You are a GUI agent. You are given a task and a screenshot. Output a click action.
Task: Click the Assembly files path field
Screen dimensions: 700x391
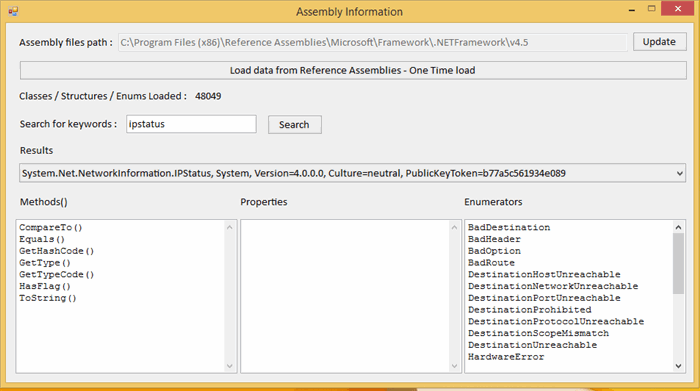tap(372, 42)
